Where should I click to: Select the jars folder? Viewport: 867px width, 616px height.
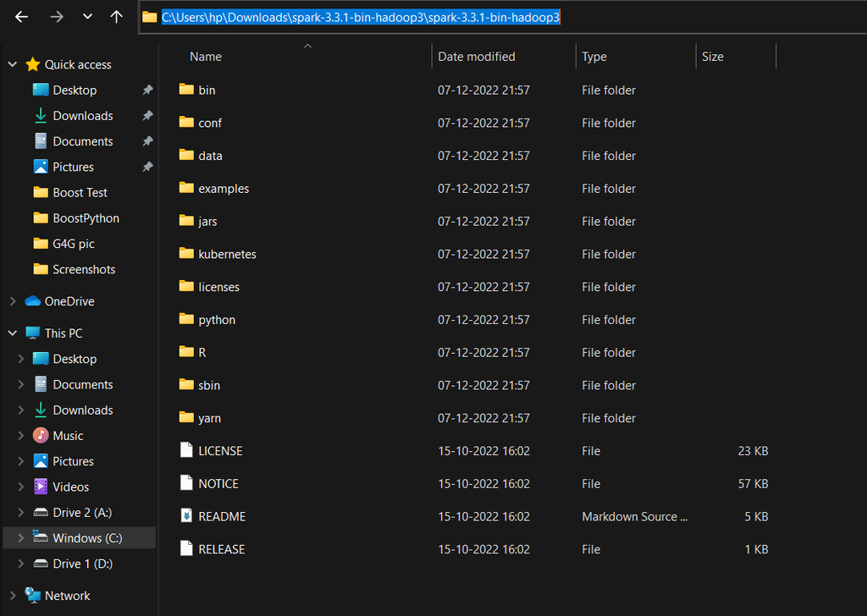[207, 222]
